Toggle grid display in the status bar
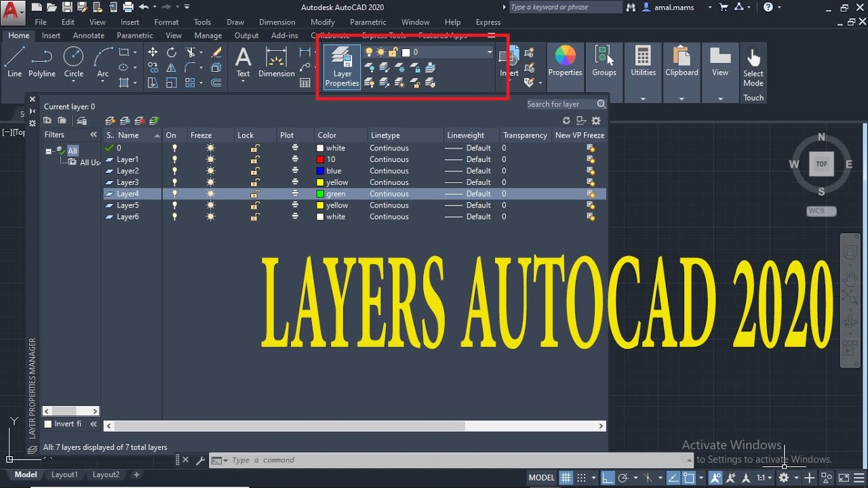 coord(566,477)
